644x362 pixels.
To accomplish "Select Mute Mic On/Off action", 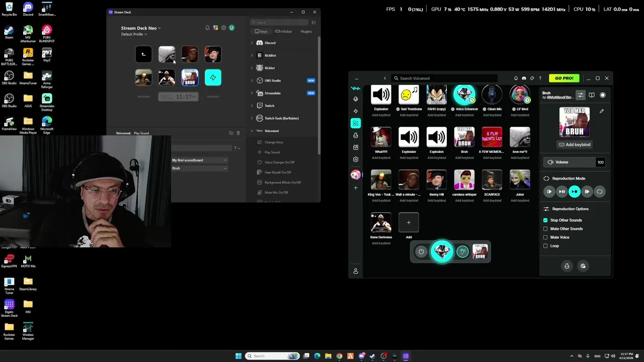I will 276,193.
